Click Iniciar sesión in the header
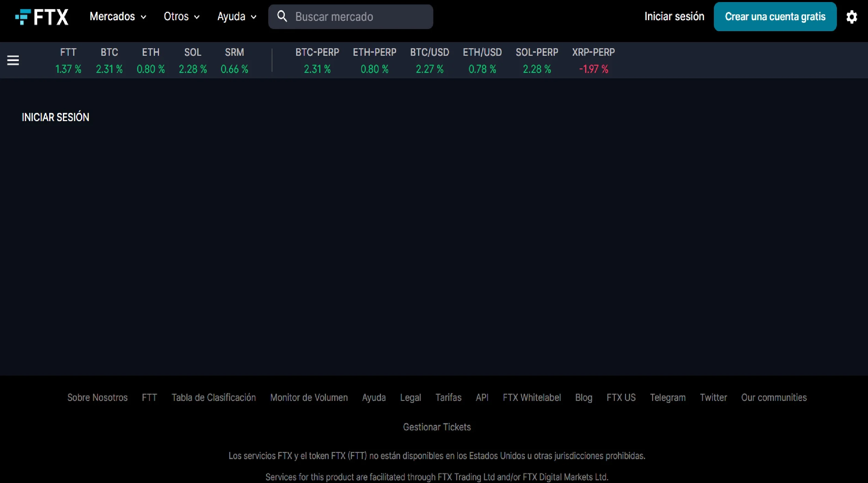 tap(674, 16)
